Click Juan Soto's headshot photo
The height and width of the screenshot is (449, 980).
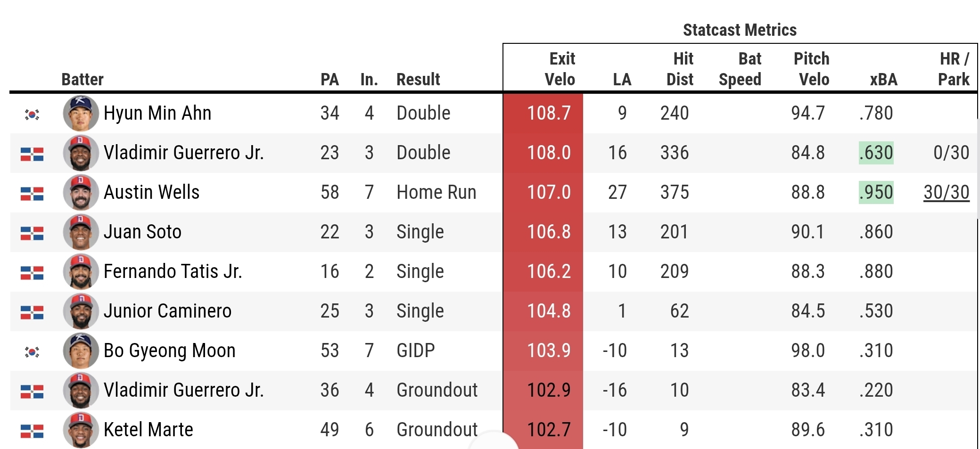(x=81, y=232)
